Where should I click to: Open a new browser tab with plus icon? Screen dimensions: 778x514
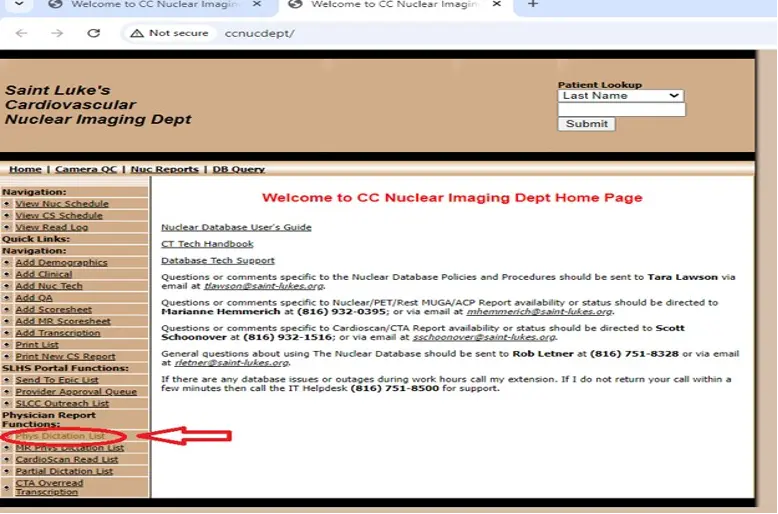[532, 5]
